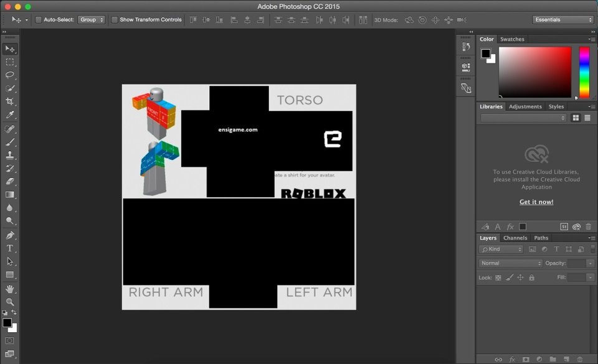This screenshot has height=364, width=598.
Task: Select the Zoom tool
Action: coord(9,302)
